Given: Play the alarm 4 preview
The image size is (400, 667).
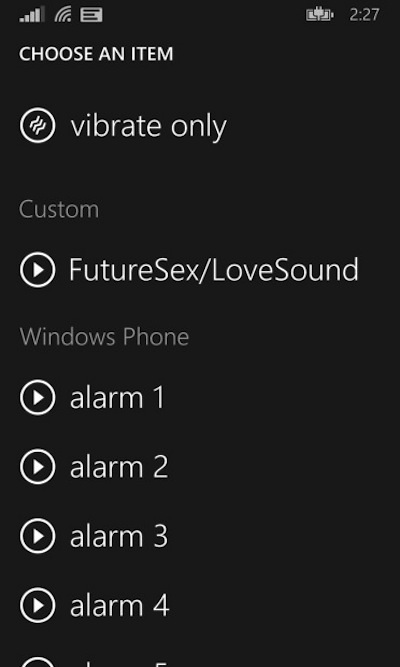Looking at the screenshot, I should (37, 605).
